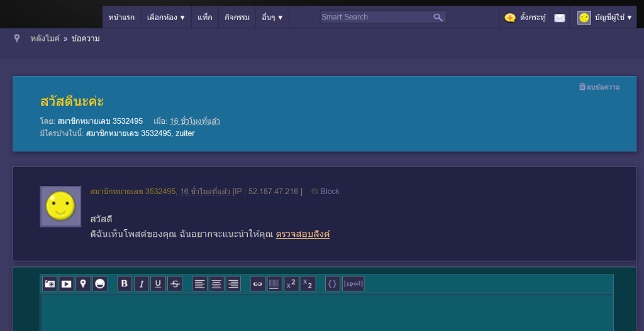Apply superscript formatting
The image size is (644, 331).
(292, 284)
